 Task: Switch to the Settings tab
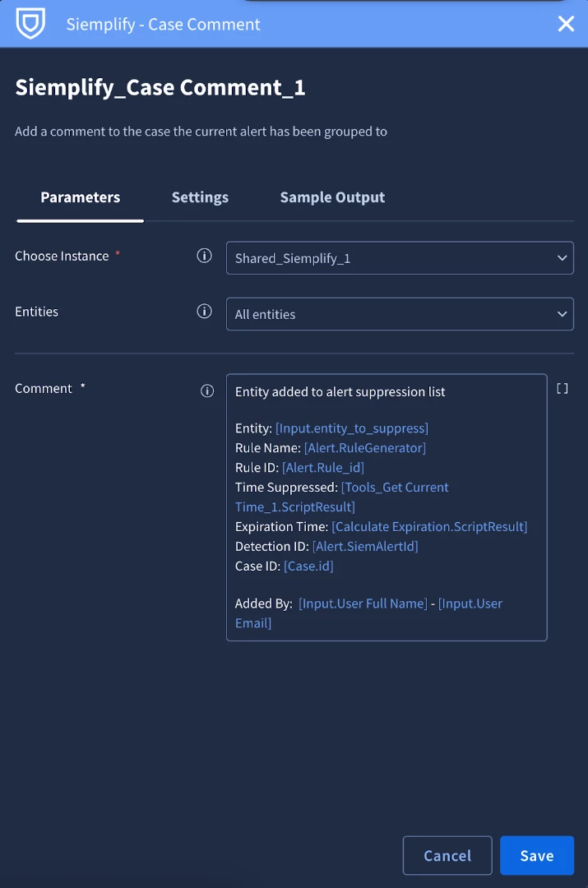[x=200, y=197]
